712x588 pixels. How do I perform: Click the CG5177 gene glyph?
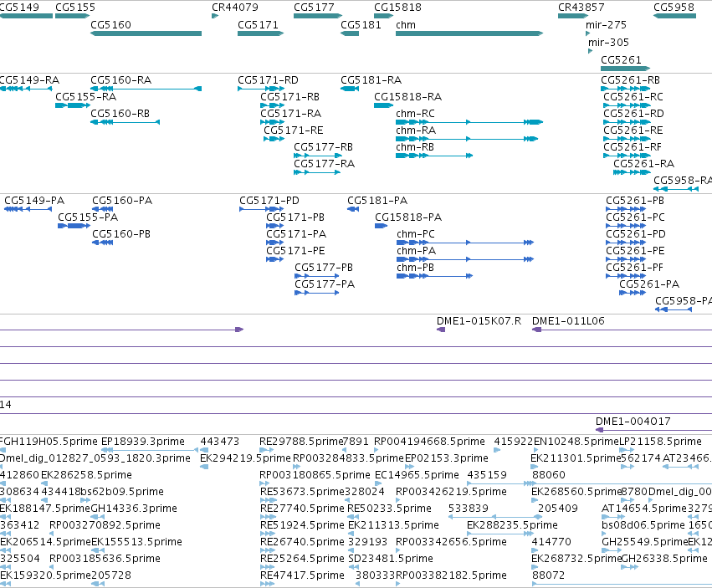(x=317, y=16)
